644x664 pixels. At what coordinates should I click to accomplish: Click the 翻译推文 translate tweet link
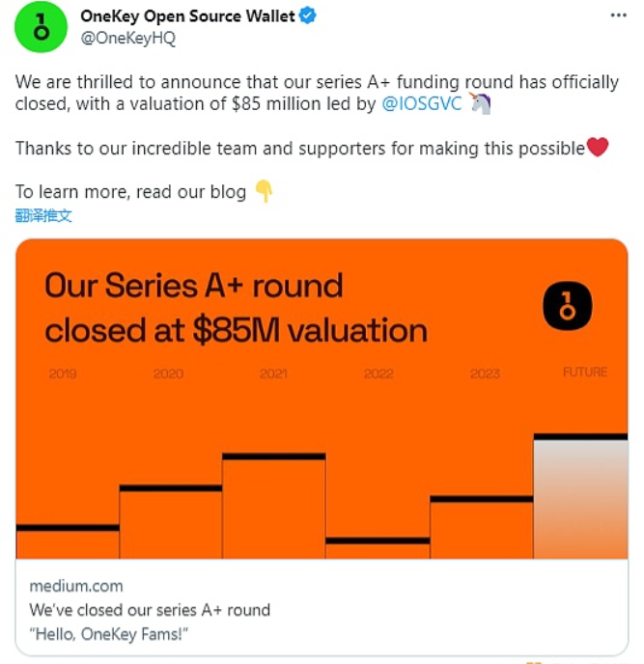[43, 215]
